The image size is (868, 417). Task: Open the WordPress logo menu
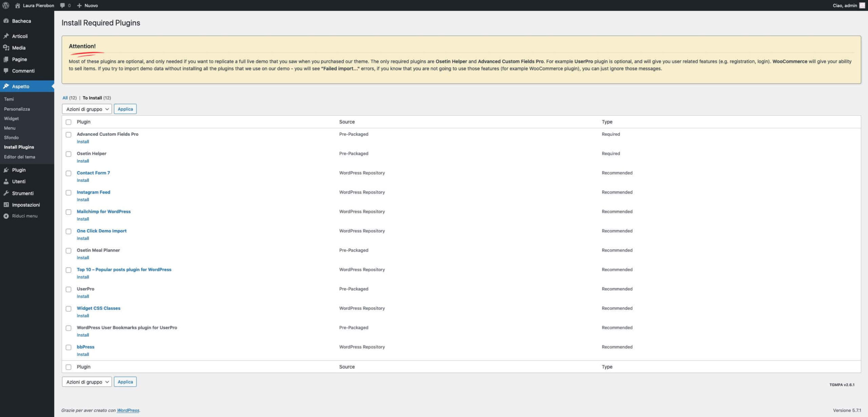coord(6,5)
